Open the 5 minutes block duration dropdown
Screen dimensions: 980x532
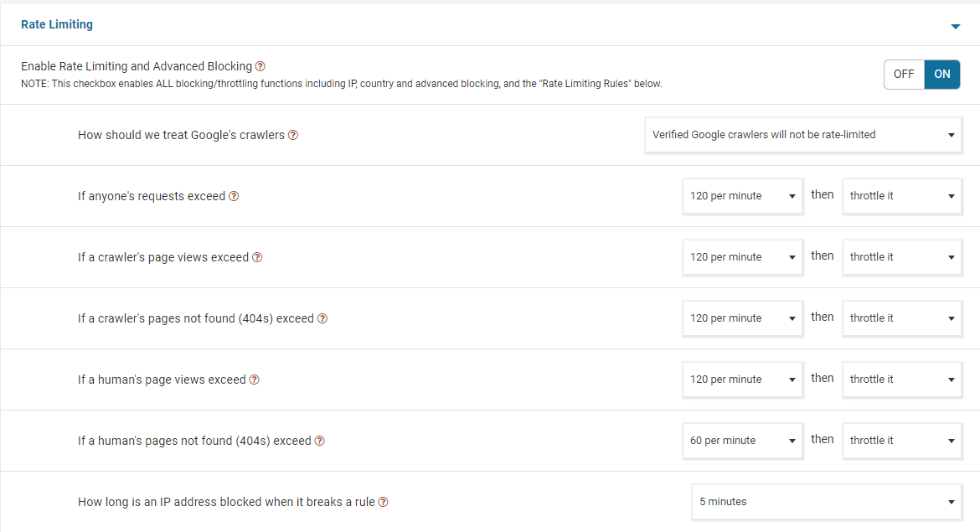click(x=826, y=502)
